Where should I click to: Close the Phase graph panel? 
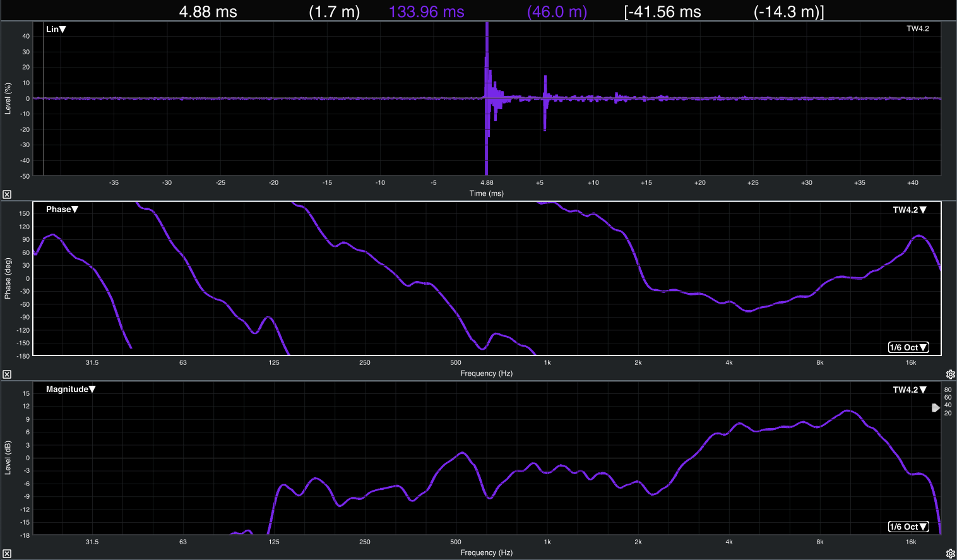click(x=7, y=374)
